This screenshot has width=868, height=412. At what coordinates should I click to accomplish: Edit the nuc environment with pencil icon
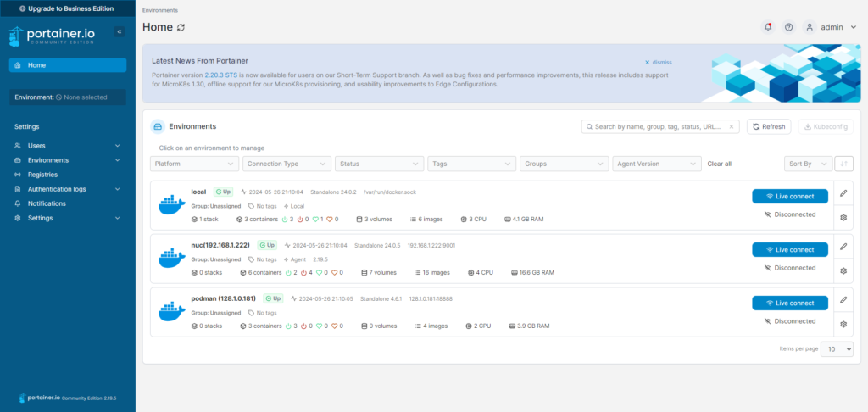click(843, 247)
